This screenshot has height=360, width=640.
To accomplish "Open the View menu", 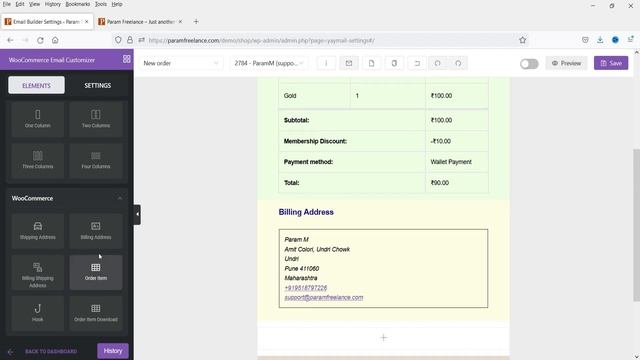I will [x=34, y=4].
